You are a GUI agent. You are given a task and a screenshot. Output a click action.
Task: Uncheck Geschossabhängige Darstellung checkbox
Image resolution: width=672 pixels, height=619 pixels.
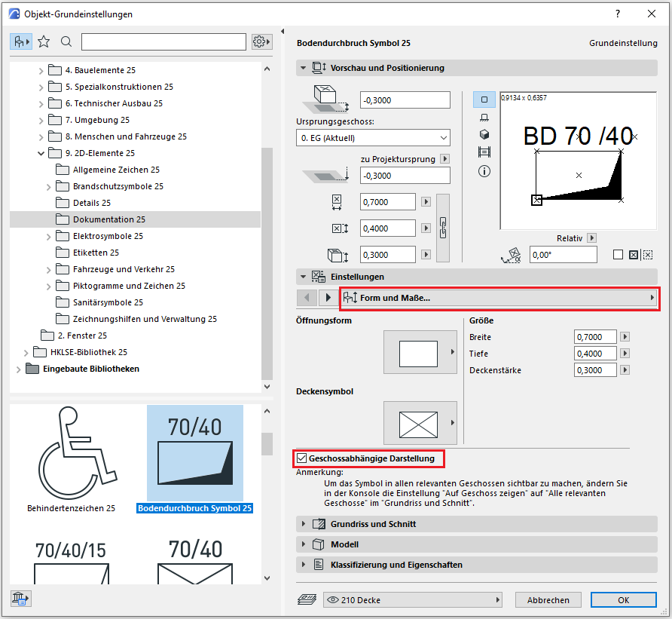[x=302, y=458]
